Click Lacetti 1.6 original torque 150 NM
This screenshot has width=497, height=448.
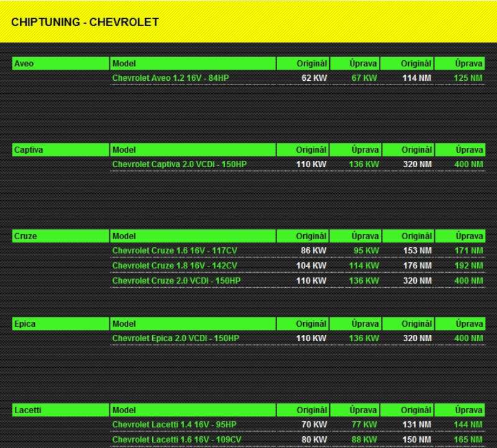coord(417,439)
